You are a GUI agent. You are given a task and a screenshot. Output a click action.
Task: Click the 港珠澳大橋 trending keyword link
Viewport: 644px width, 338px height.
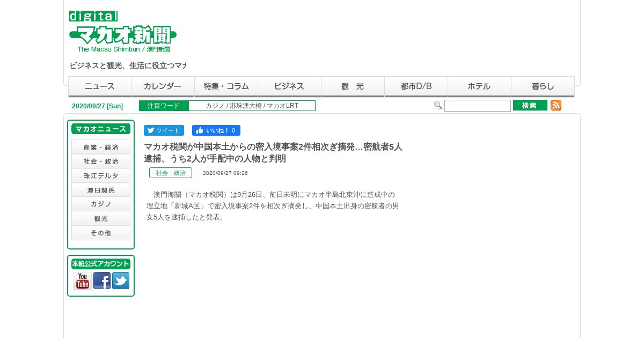click(246, 106)
